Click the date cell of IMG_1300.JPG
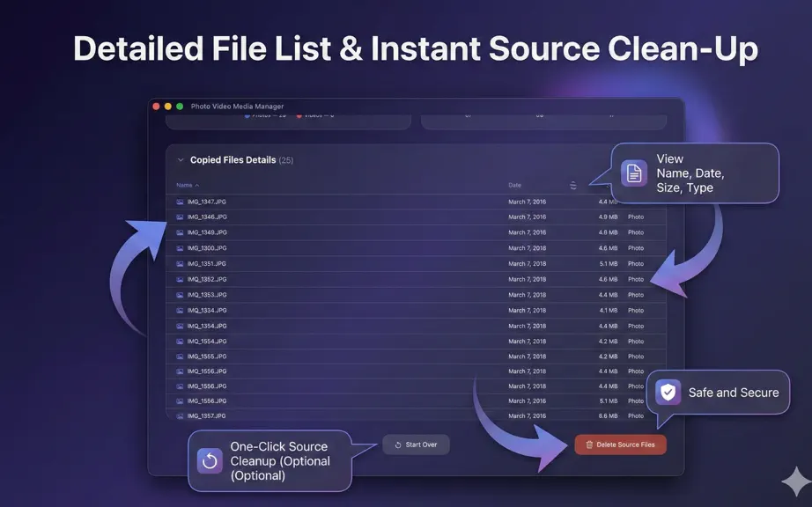The height and width of the screenshot is (507, 812). pos(528,248)
